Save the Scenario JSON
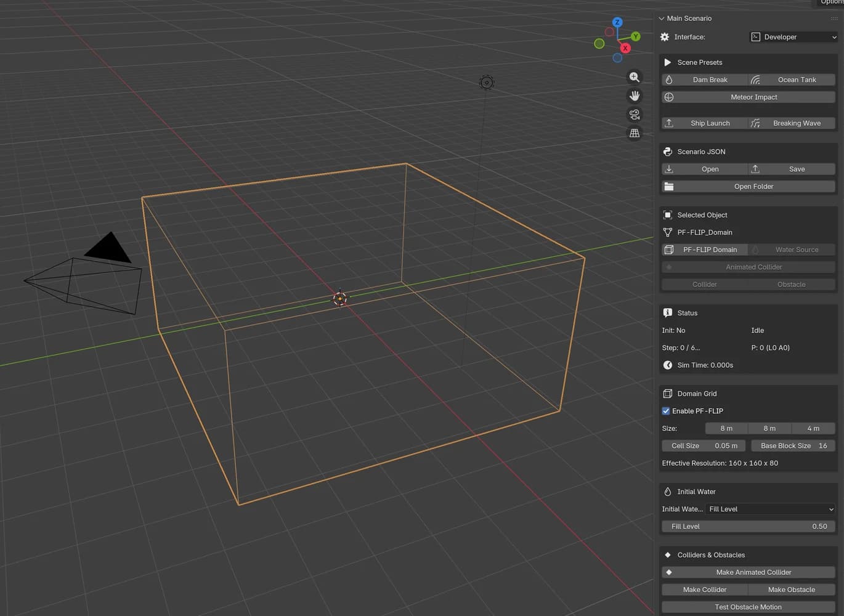The height and width of the screenshot is (616, 844). coord(792,169)
